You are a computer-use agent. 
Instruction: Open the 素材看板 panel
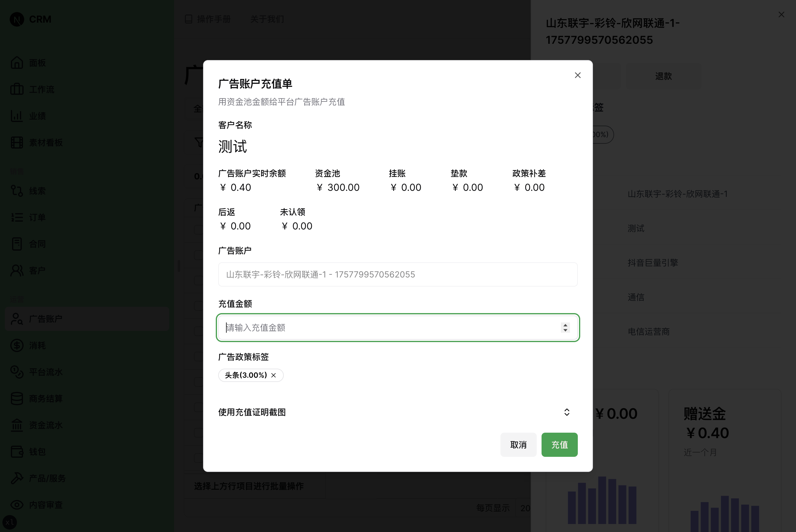17,143
